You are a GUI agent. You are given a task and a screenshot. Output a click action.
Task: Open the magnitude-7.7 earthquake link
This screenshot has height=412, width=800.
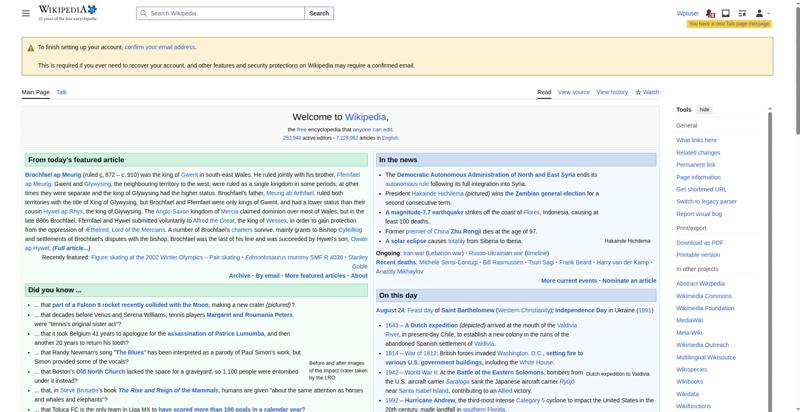424,212
